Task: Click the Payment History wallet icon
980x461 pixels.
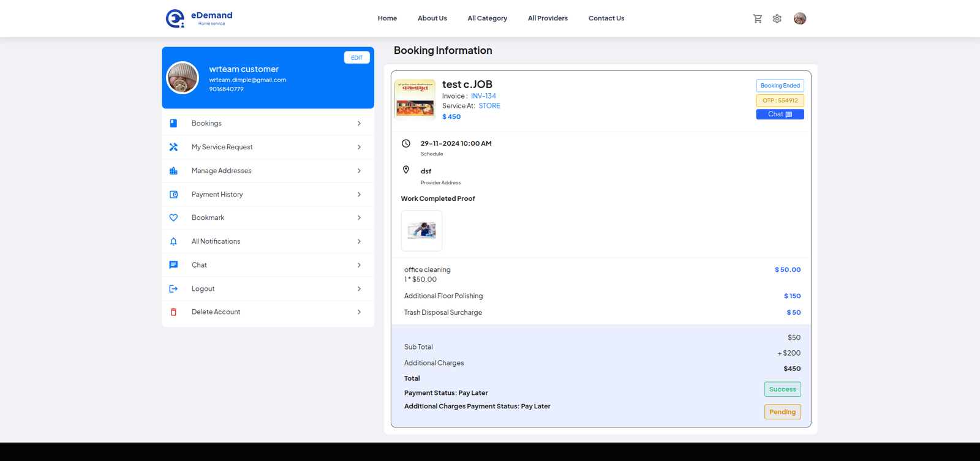Action: [x=173, y=195]
